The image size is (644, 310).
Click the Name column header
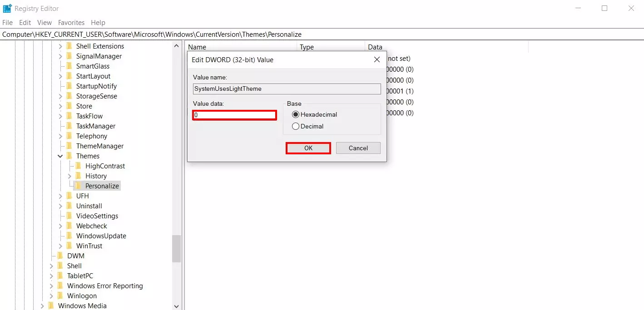[241, 47]
